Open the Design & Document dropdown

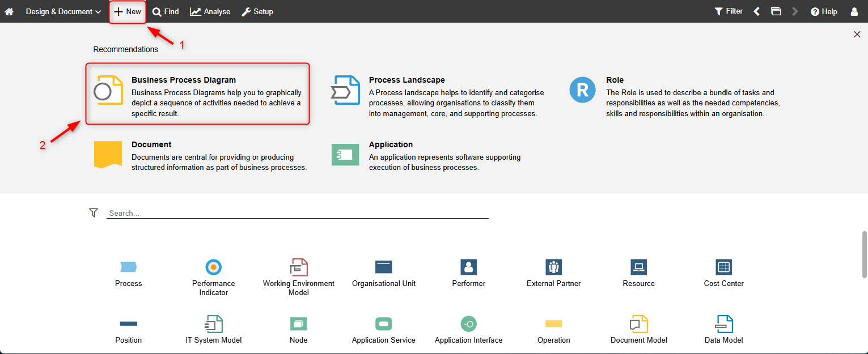tap(63, 11)
